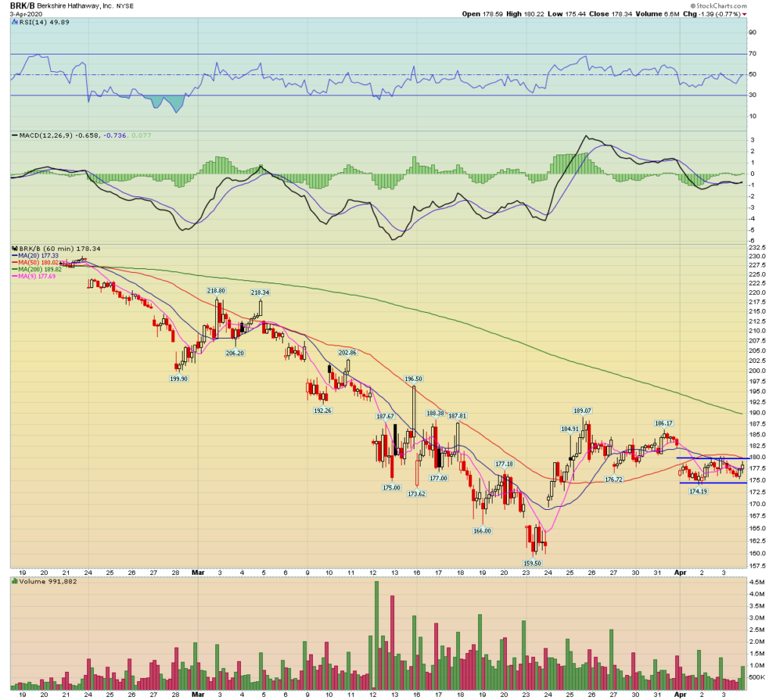Image resolution: width=776 pixels, height=700 pixels.
Task: Click the 196.50 spike price label
Action: point(414,379)
